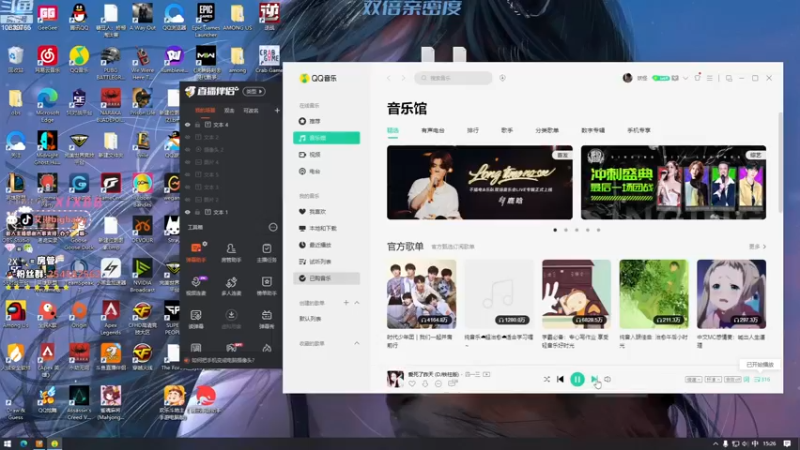Open QQ Music main menu icon
This screenshot has height=450, width=800.
tap(710, 78)
